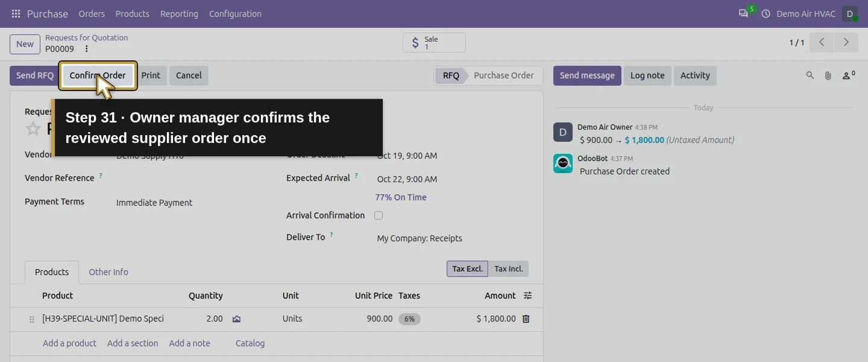Delete the H39-SPECIAL-UNIT line trash icon
Screen dimensions: 868x362
tap(526, 319)
